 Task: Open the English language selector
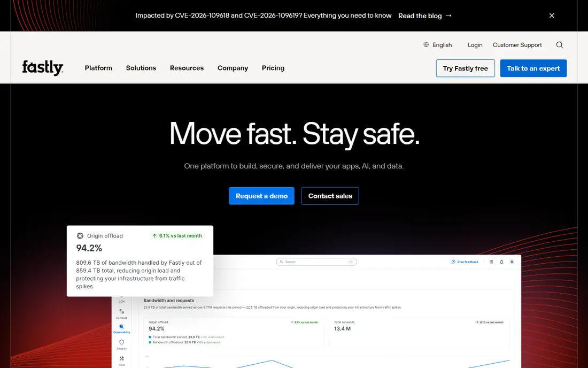pyautogui.click(x=438, y=45)
